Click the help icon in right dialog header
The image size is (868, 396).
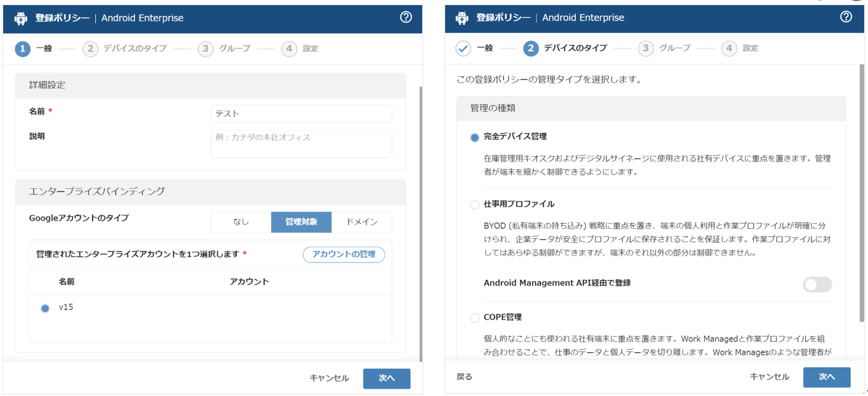coord(846,17)
